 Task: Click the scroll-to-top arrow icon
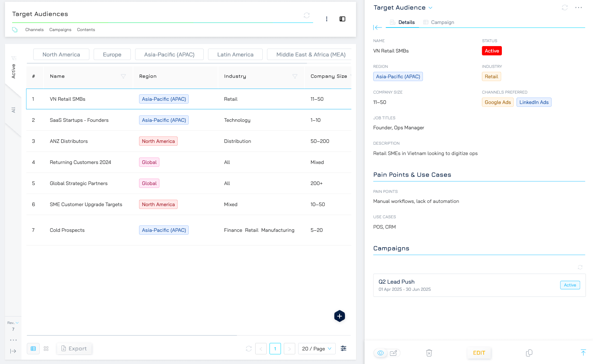point(583,353)
